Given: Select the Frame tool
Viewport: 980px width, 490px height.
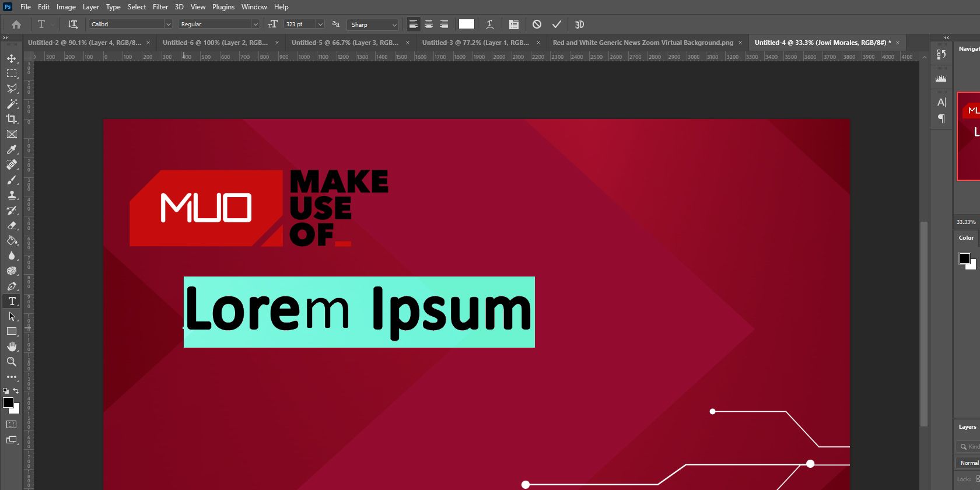Looking at the screenshot, I should (12, 134).
